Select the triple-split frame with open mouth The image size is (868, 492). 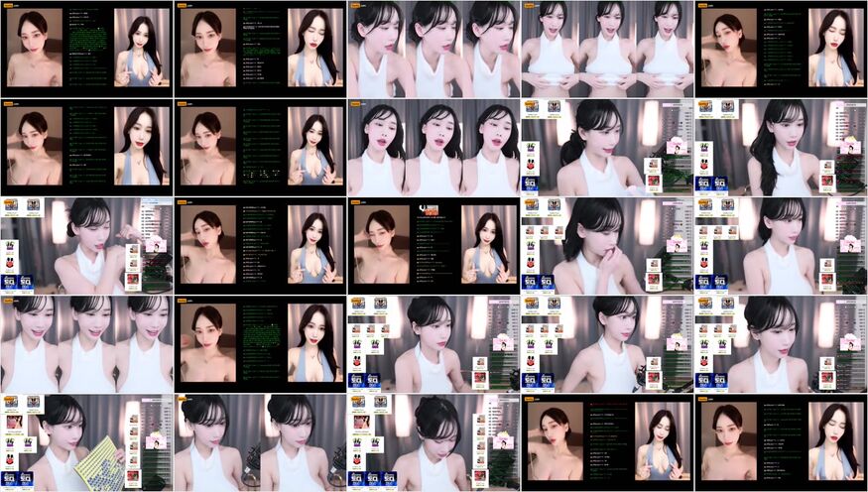[434, 147]
